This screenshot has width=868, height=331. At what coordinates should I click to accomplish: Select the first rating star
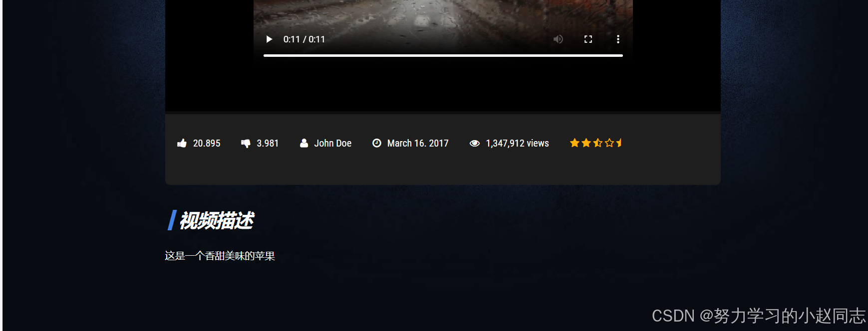click(x=575, y=143)
